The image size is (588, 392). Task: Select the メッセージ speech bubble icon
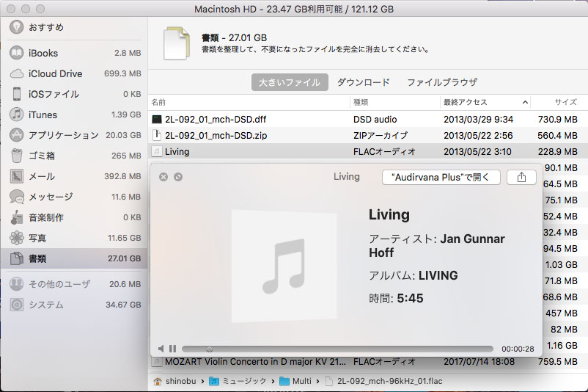[17, 197]
